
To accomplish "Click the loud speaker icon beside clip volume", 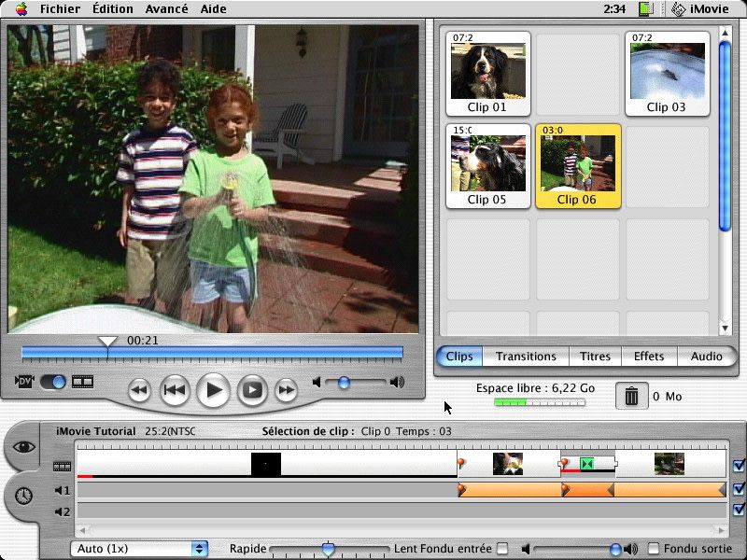I will point(631,549).
